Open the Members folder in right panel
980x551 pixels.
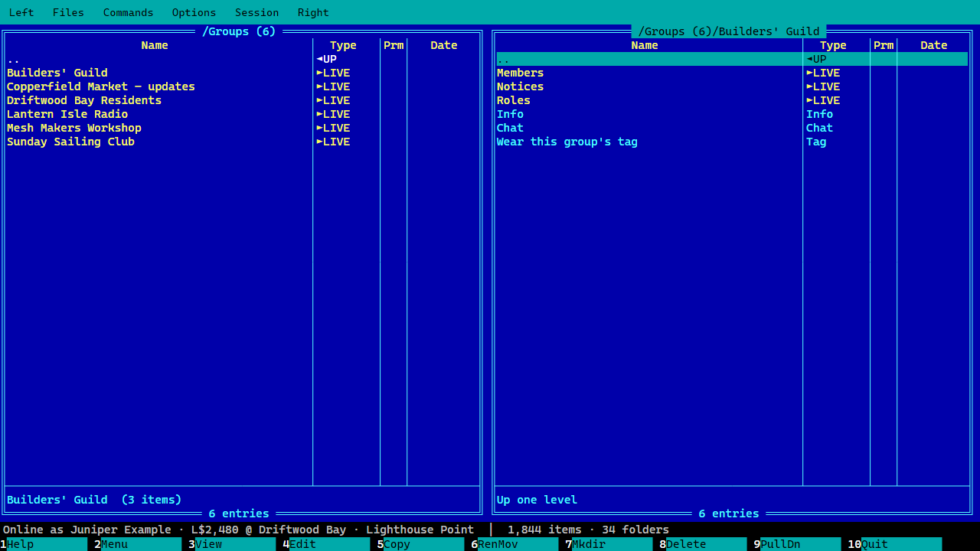pos(732,73)
